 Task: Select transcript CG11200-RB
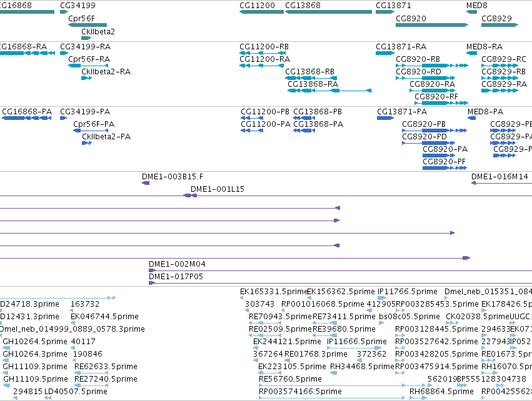coord(263,53)
